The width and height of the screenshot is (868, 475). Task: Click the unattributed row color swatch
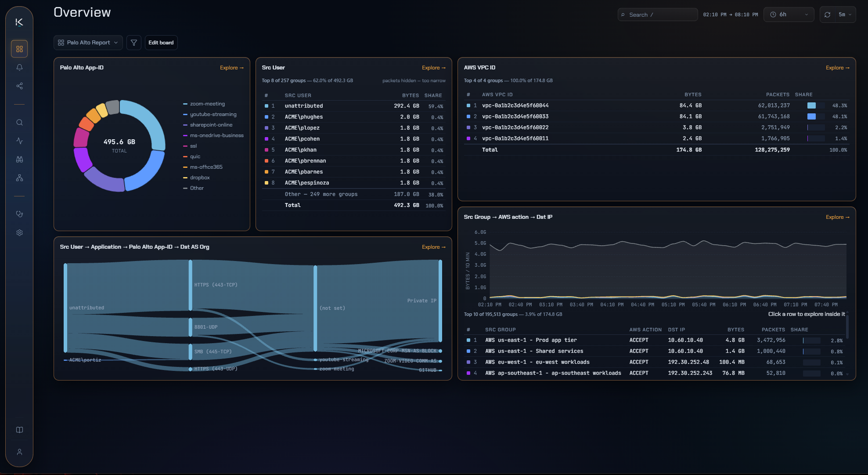267,106
